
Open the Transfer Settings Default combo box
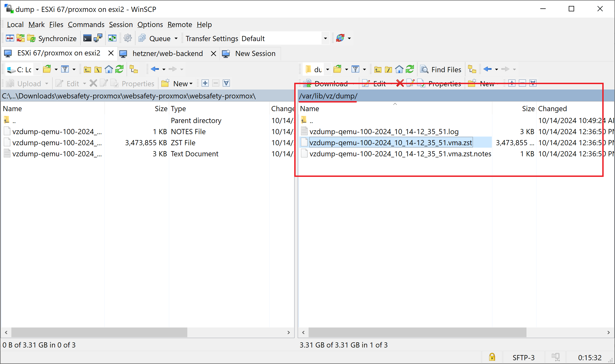point(284,38)
